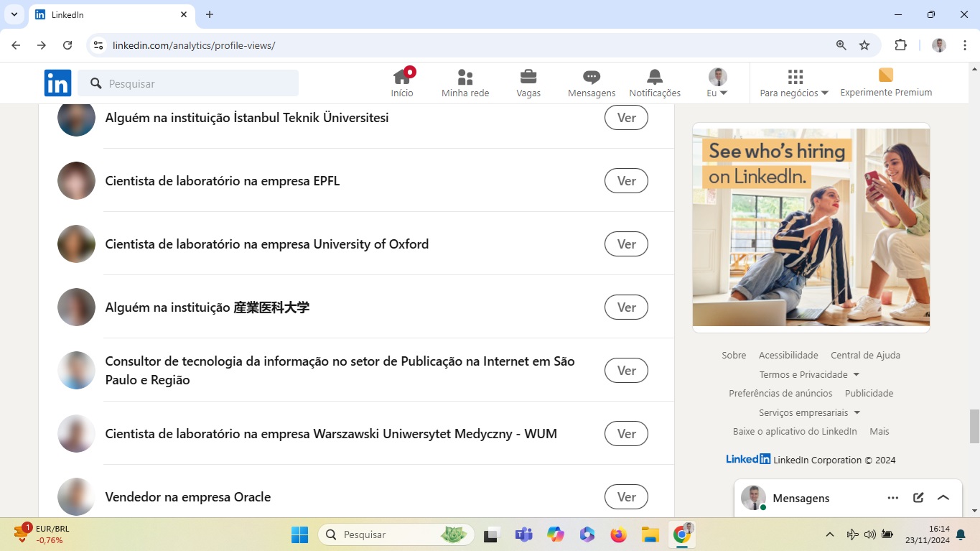
Task: Select blurred avatar of Oracle Vendedor
Action: coord(76,497)
